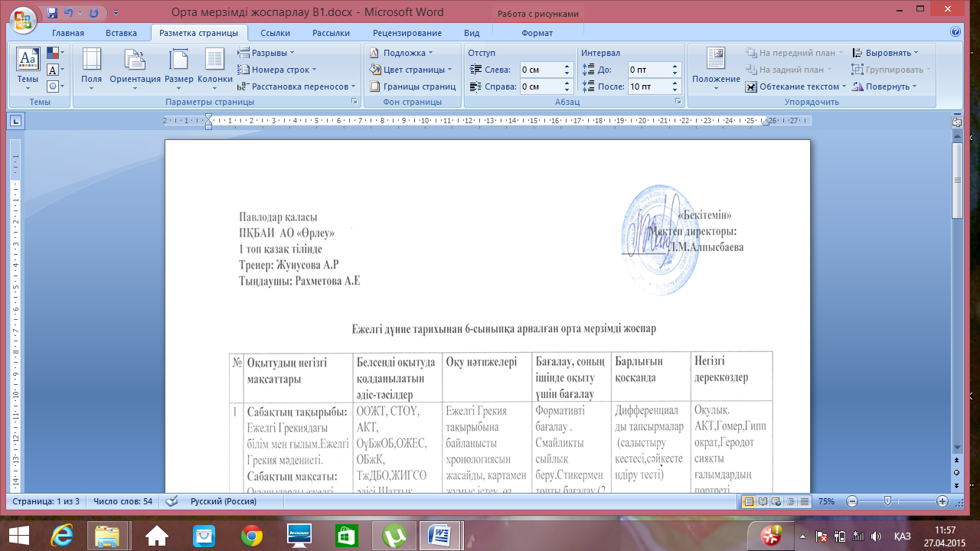This screenshot has width=980, height=551.
Task: Open Word help question mark
Action: pos(955,32)
